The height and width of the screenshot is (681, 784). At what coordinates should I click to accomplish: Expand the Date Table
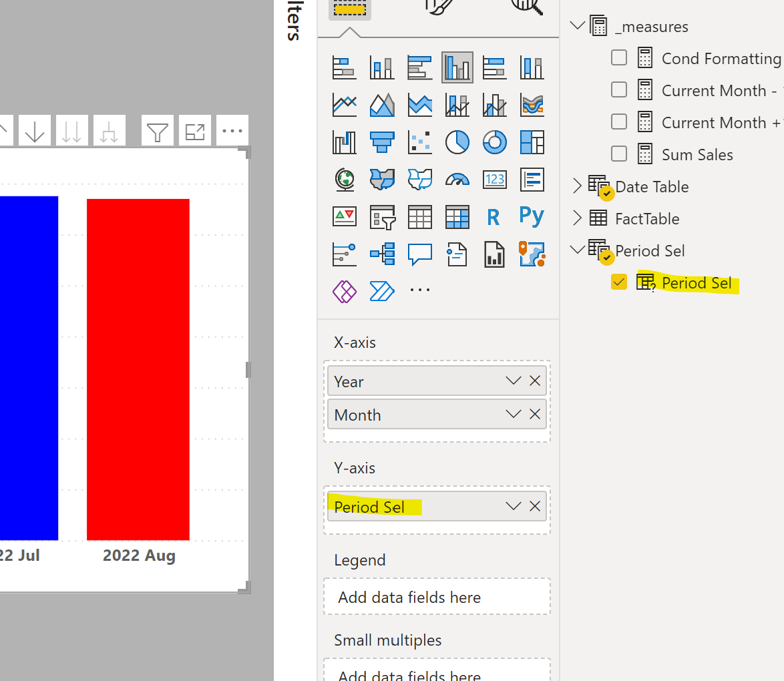coord(578,186)
